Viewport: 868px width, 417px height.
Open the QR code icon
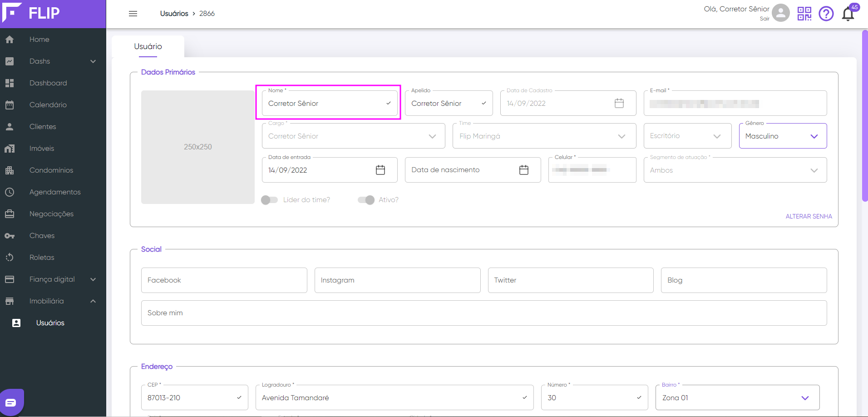(804, 14)
